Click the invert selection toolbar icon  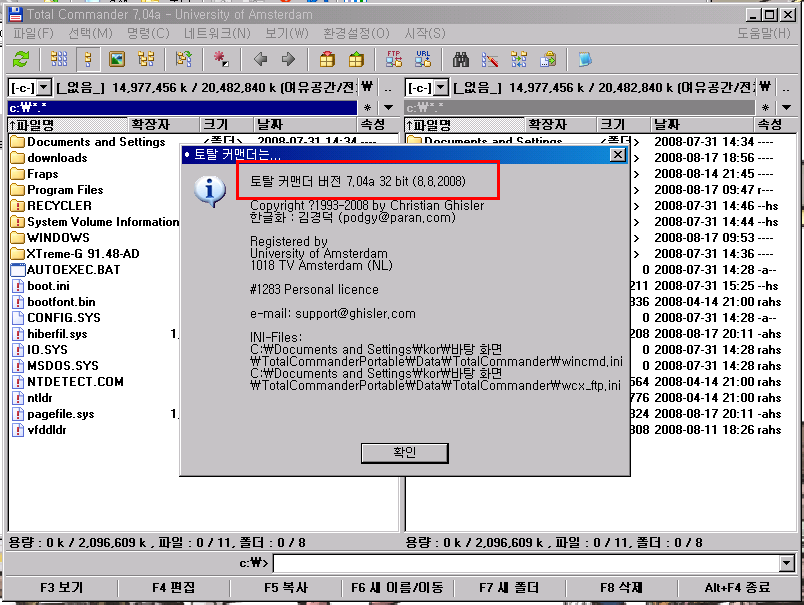pos(184,59)
